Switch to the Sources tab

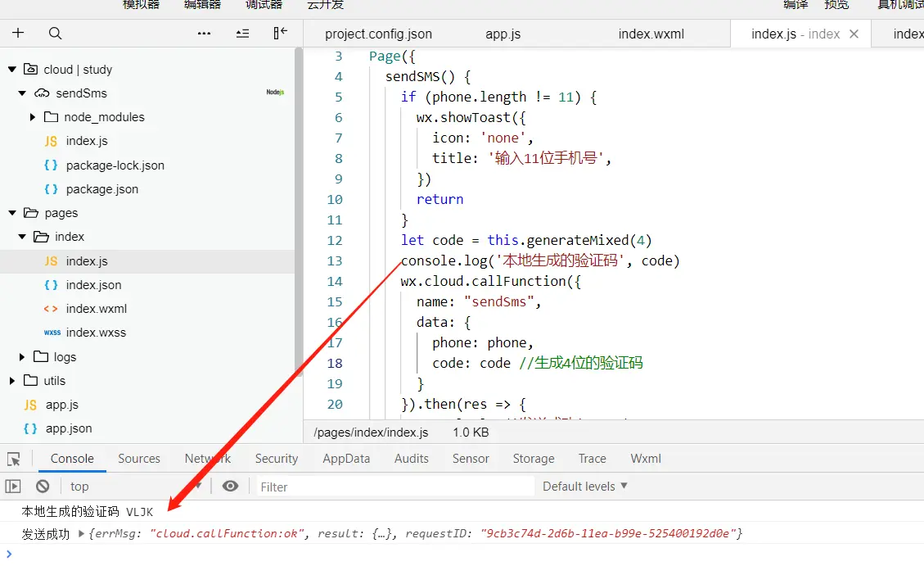(x=139, y=459)
